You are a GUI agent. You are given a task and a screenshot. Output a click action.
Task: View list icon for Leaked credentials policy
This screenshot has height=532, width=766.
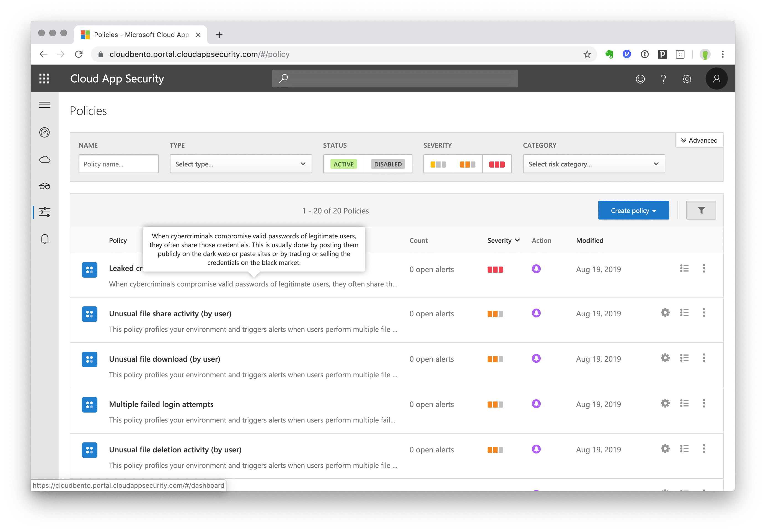tap(684, 268)
